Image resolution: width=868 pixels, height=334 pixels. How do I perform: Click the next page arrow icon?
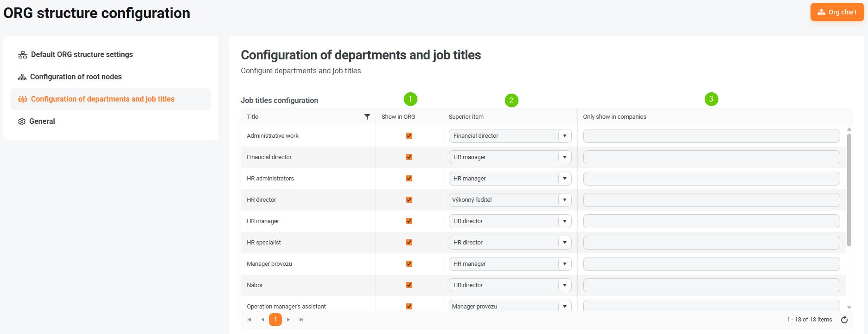coord(288,320)
